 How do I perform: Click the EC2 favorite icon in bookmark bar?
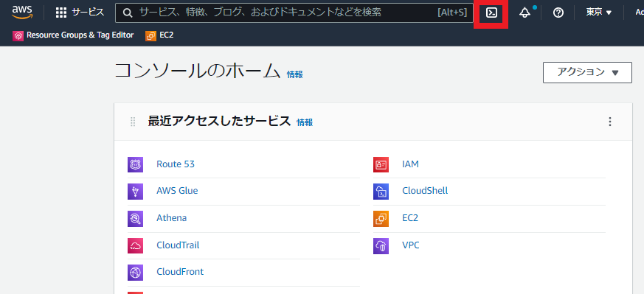(150, 35)
